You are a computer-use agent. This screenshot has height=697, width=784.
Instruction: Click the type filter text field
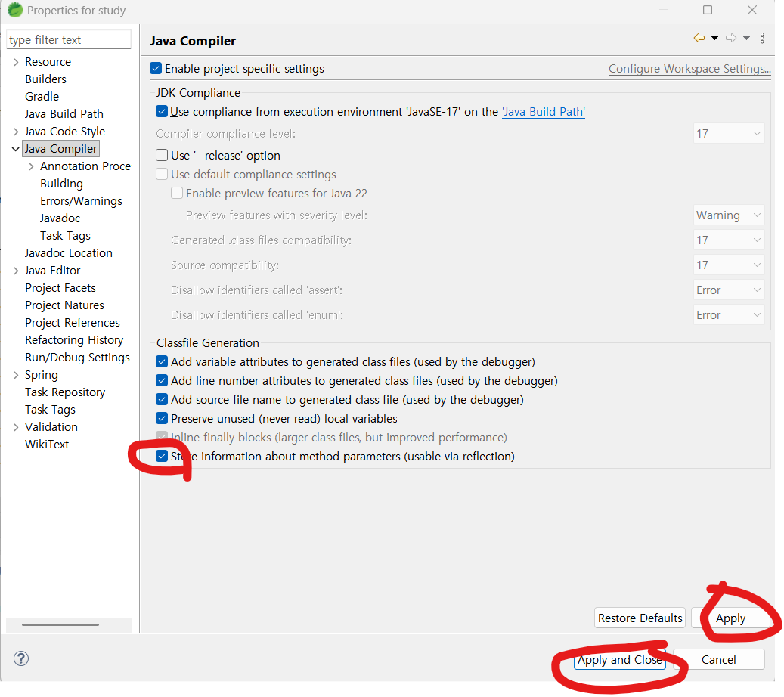point(69,39)
